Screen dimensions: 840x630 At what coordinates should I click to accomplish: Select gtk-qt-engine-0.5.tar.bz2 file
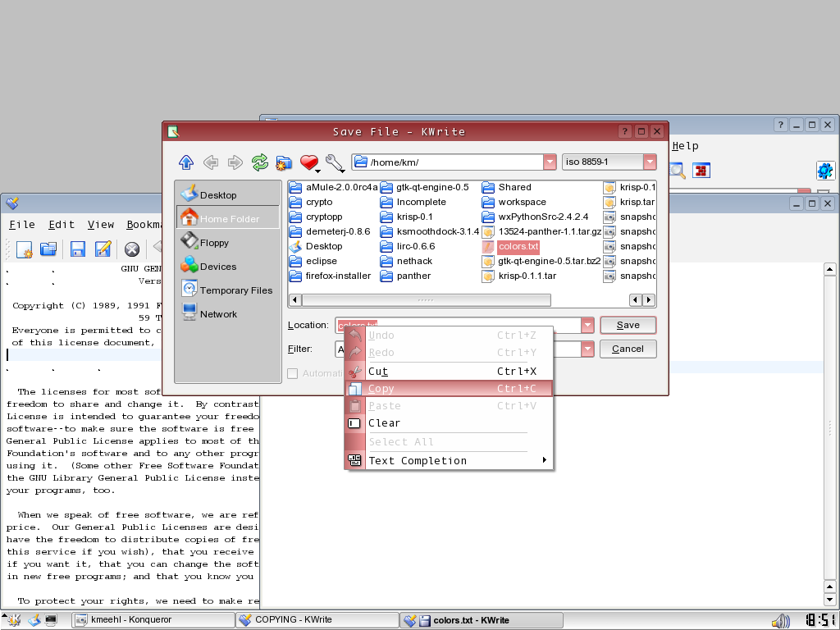(541, 262)
